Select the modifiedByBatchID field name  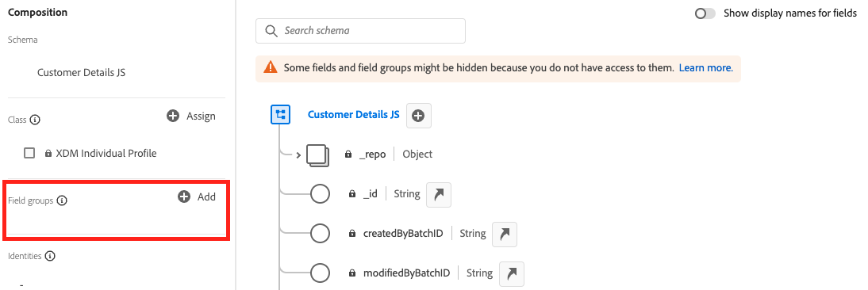tap(406, 273)
